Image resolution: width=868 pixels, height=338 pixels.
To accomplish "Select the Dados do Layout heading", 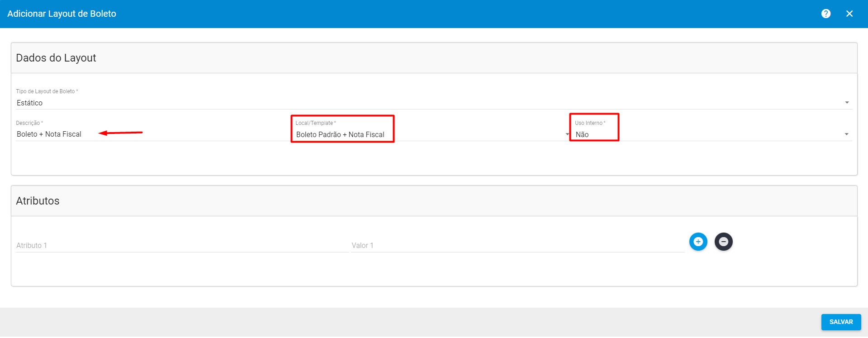I will (x=56, y=58).
